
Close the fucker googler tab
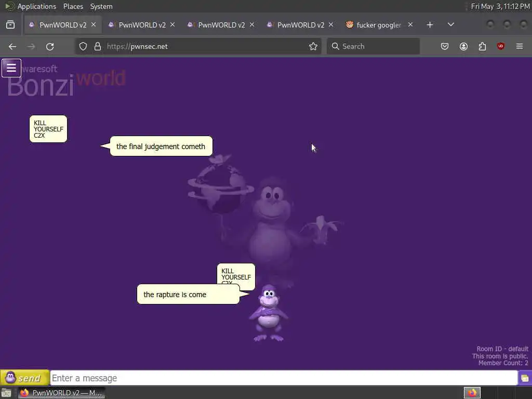point(410,25)
